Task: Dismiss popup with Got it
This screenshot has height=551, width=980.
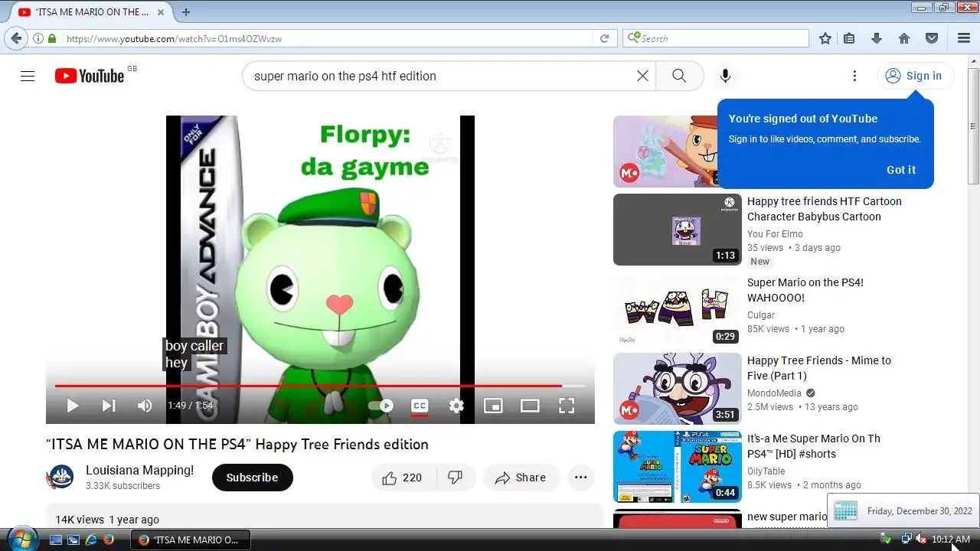Action: coord(900,170)
